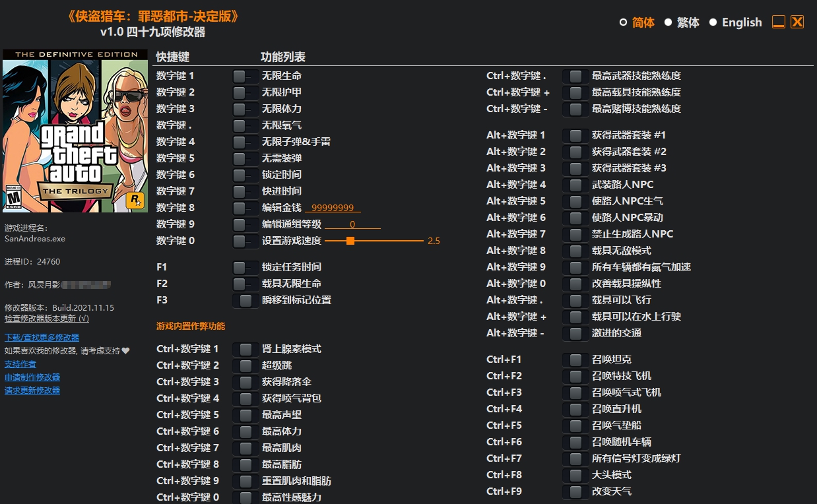Activate 激进的交通 button
The height and width of the screenshot is (504, 817).
tap(575, 333)
